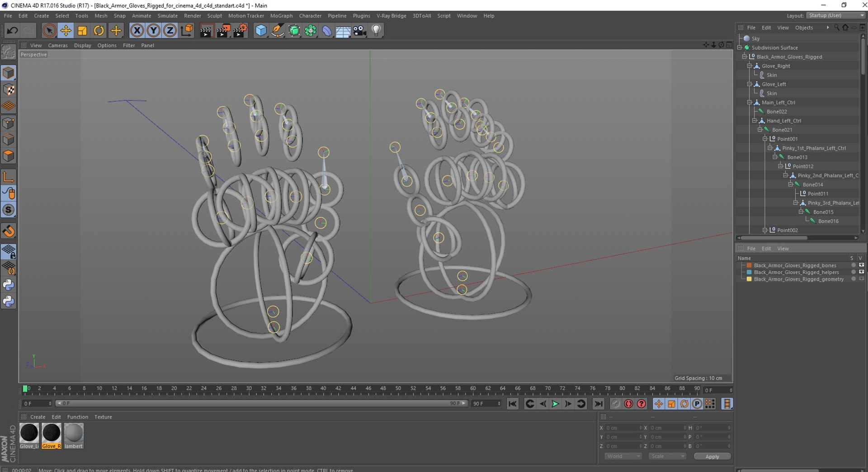Switch to Model mode

pos(9,73)
